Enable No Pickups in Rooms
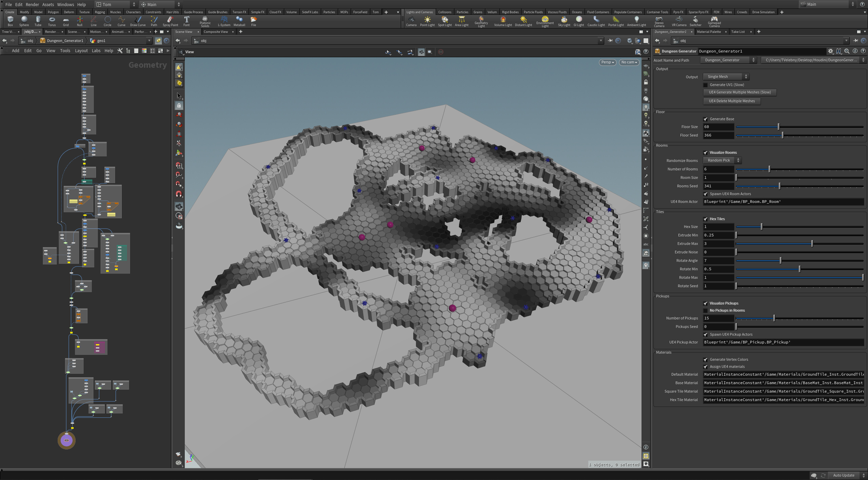This screenshot has height=480, width=868. point(706,311)
